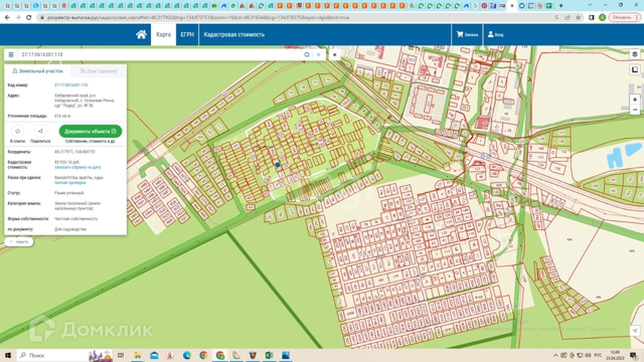Viewport: 644px width, 362px height.
Task: Open the Кадастровая стоимость tab
Action: pyautogui.click(x=234, y=35)
